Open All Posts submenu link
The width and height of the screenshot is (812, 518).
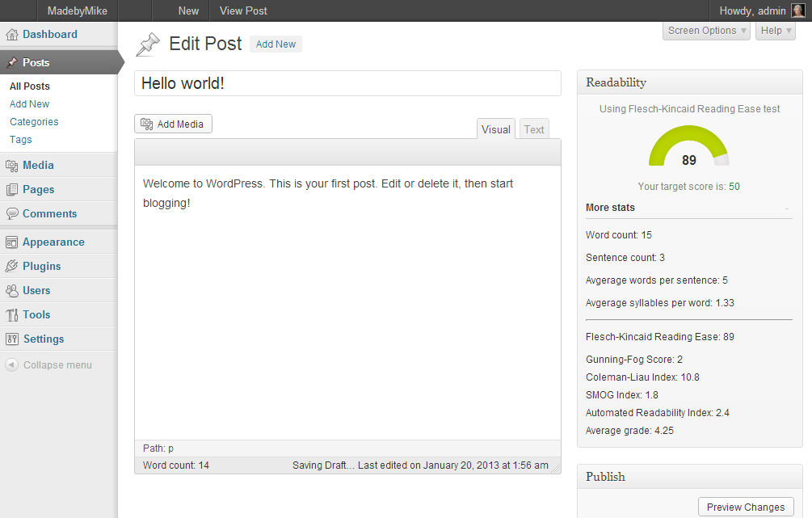(30, 86)
